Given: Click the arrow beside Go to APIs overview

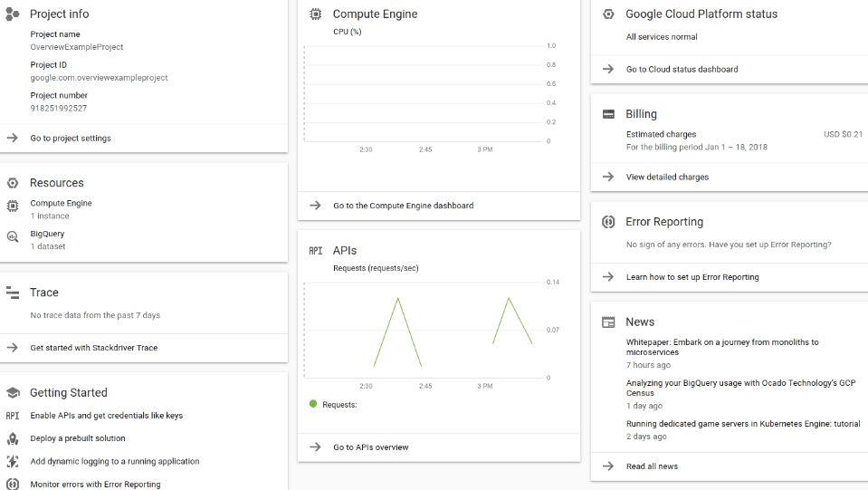Looking at the screenshot, I should coord(315,447).
